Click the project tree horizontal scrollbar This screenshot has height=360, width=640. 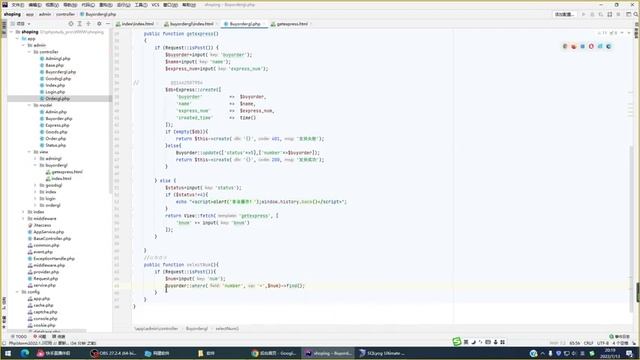click(47, 331)
